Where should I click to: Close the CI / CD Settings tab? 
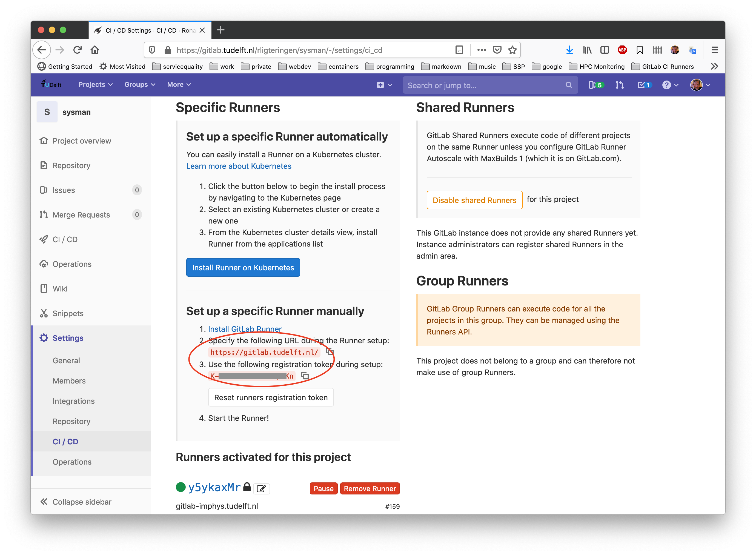(x=202, y=30)
